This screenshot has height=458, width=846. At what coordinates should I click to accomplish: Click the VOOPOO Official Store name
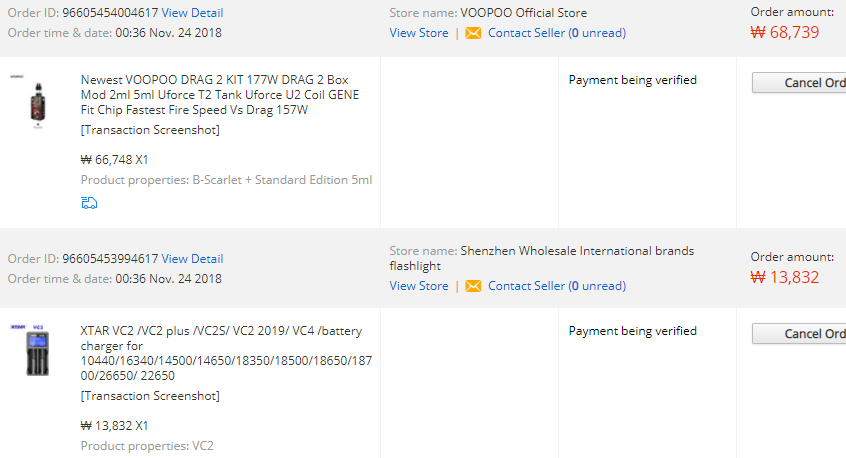tap(523, 13)
